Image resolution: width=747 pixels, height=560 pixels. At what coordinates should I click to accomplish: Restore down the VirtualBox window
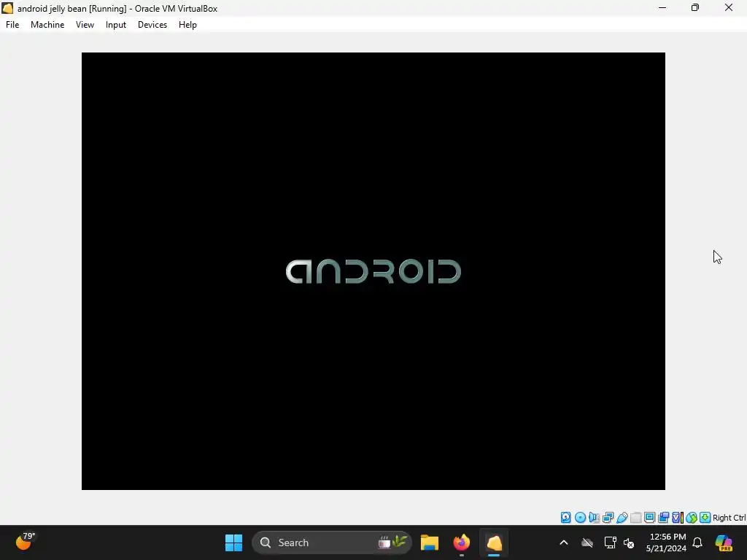[x=695, y=7]
